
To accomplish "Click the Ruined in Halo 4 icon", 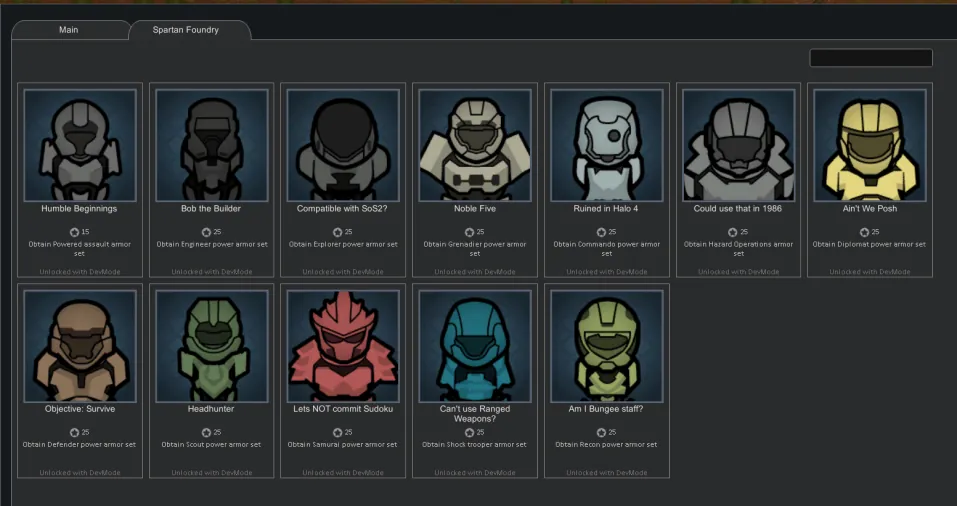I will click(x=607, y=145).
